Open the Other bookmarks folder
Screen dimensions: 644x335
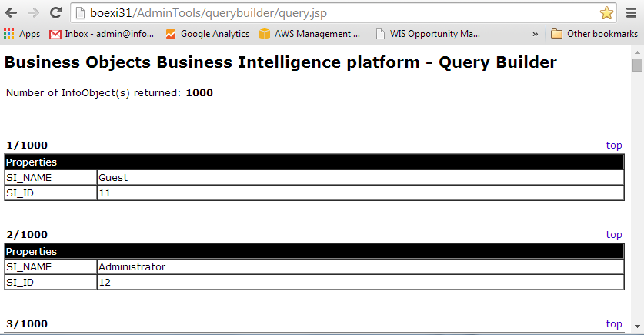594,34
